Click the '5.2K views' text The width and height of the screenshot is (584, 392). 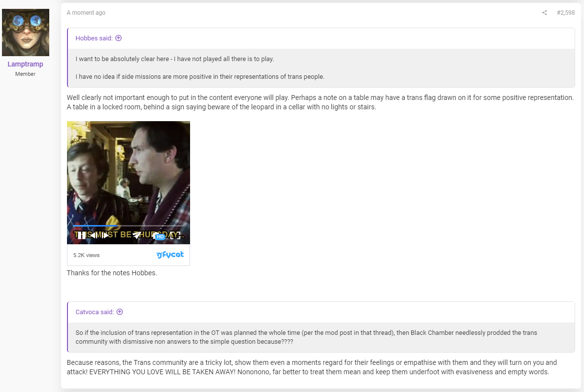(86, 255)
